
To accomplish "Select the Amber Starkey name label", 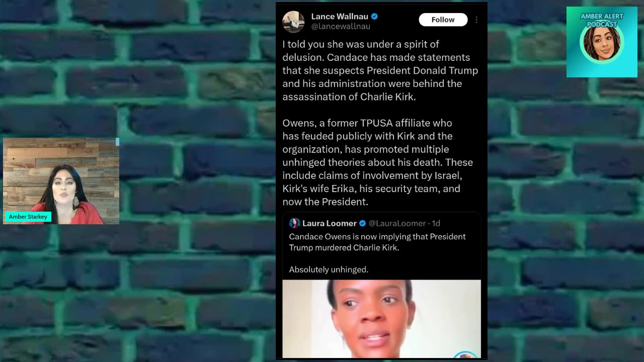I will (28, 217).
